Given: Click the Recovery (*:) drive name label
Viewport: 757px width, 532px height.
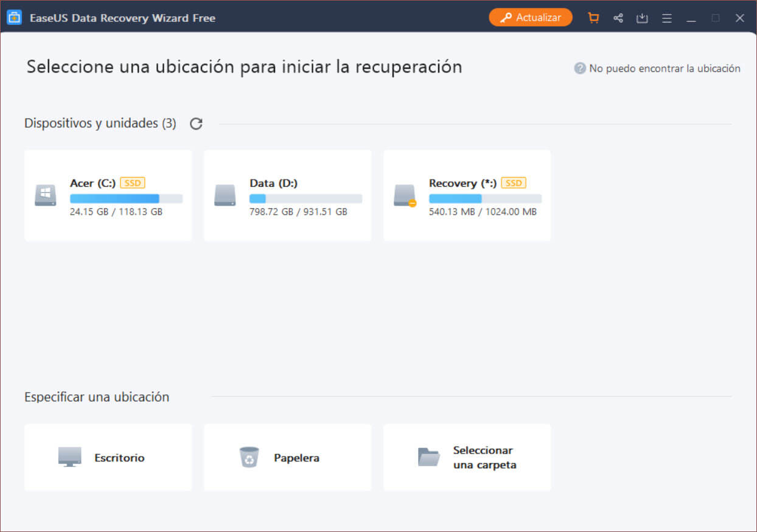Looking at the screenshot, I should point(462,183).
